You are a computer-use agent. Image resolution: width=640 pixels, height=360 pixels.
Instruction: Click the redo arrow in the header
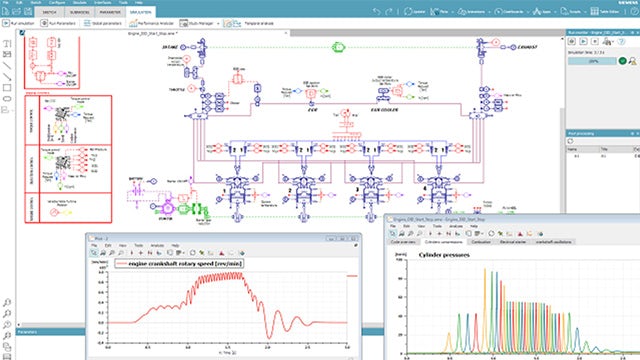coord(389,11)
